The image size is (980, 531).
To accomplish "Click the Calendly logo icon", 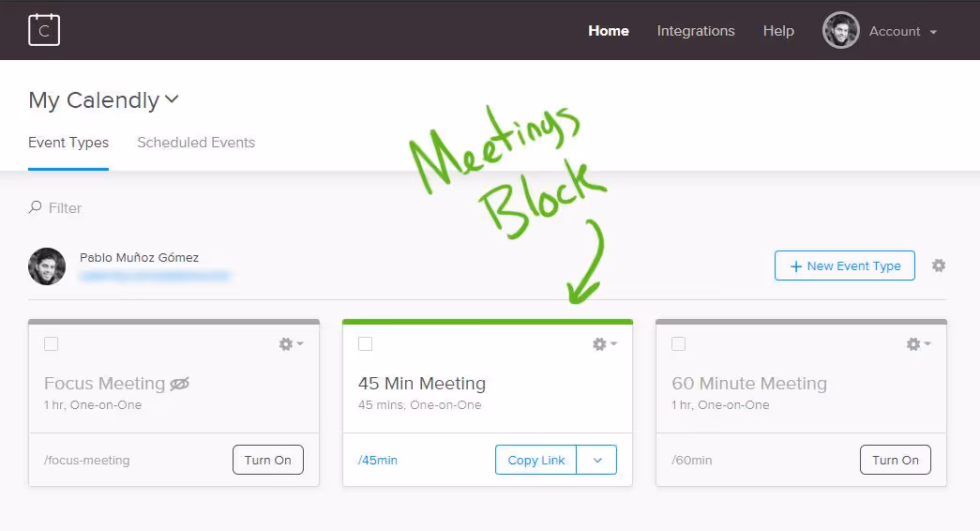I will (44, 29).
